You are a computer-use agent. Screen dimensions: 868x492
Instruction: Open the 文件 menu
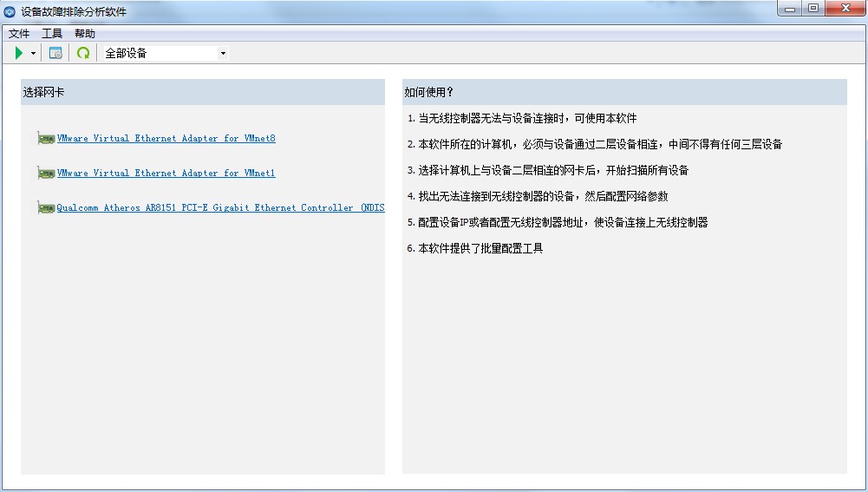pyautogui.click(x=19, y=34)
